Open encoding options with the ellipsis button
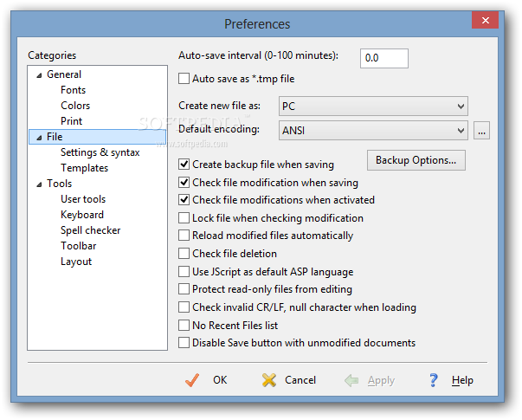522x420 pixels. pyautogui.click(x=481, y=131)
